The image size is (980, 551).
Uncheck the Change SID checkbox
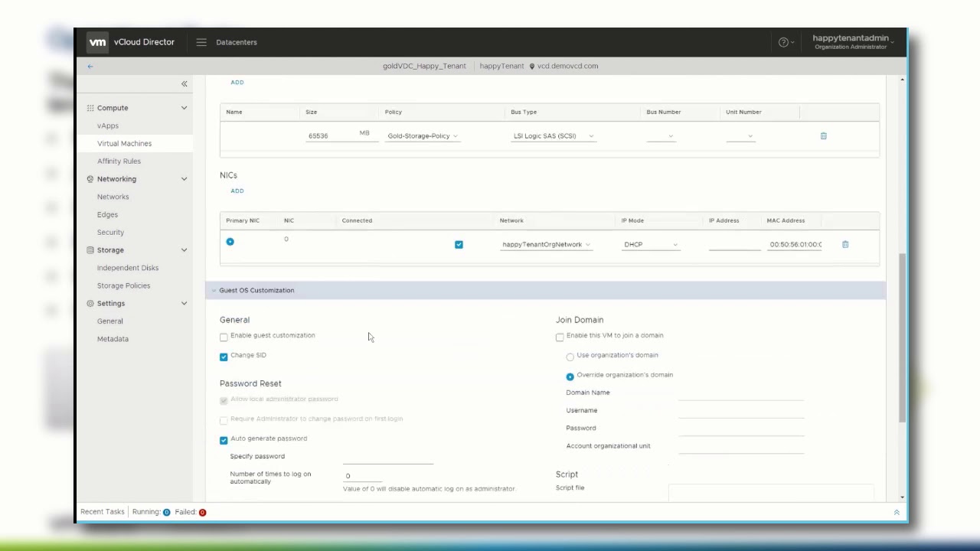coord(224,357)
